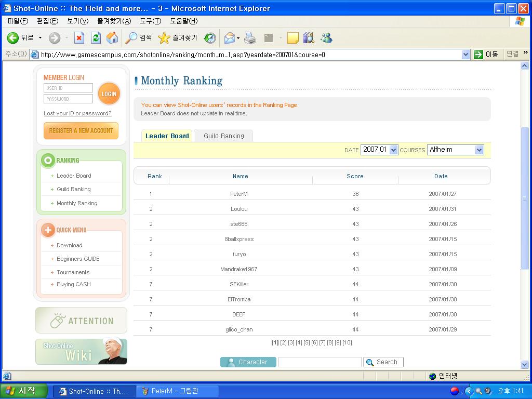Click the Research books toolbar icon
The height and width of the screenshot is (399, 532).
coord(309,38)
